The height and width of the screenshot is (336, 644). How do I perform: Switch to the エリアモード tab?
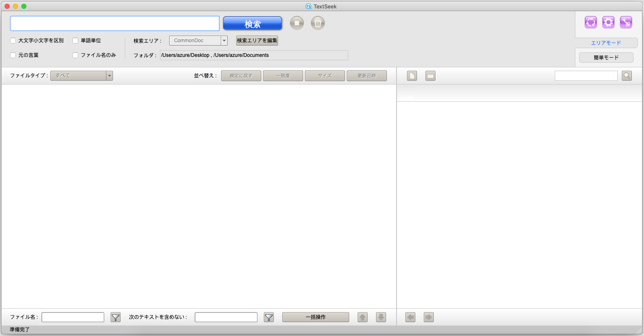point(606,43)
